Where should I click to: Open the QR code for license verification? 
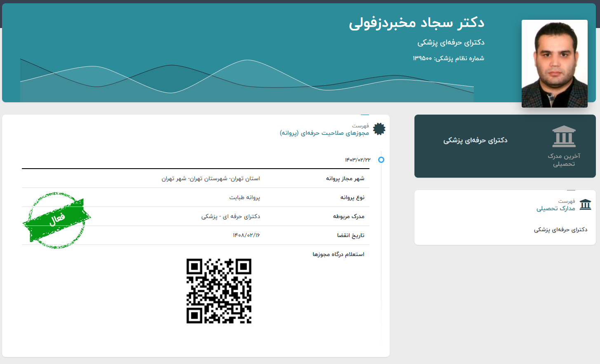219,290
